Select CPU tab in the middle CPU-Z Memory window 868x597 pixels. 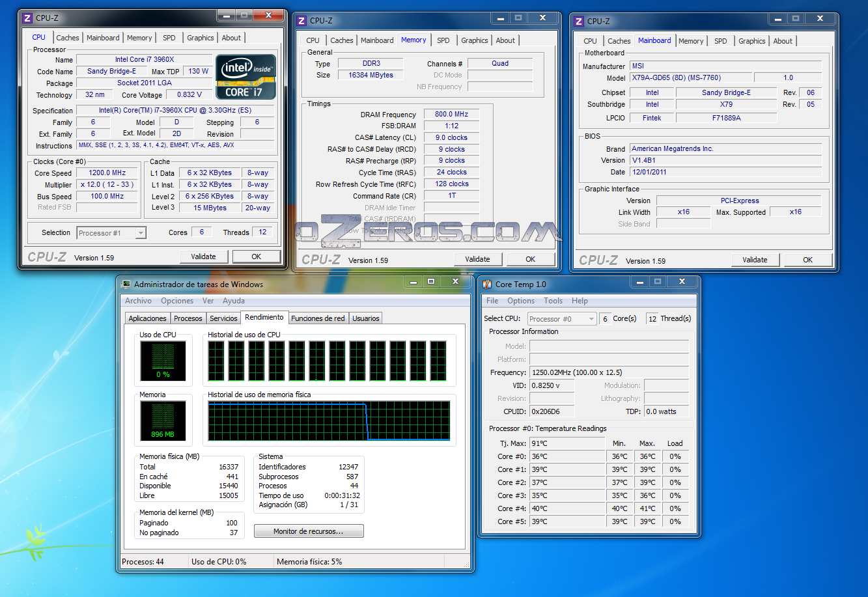coord(313,40)
